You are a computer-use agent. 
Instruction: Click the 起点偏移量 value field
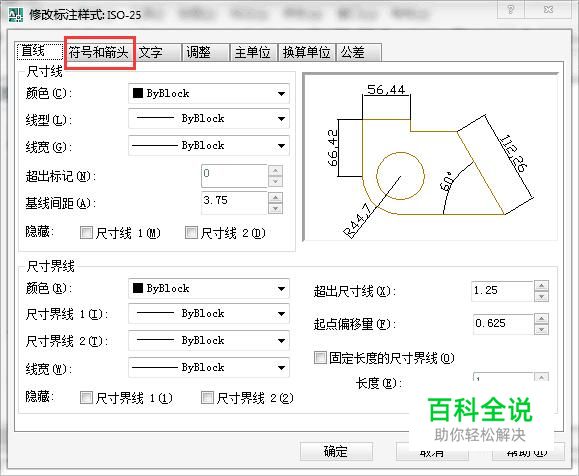point(503,324)
